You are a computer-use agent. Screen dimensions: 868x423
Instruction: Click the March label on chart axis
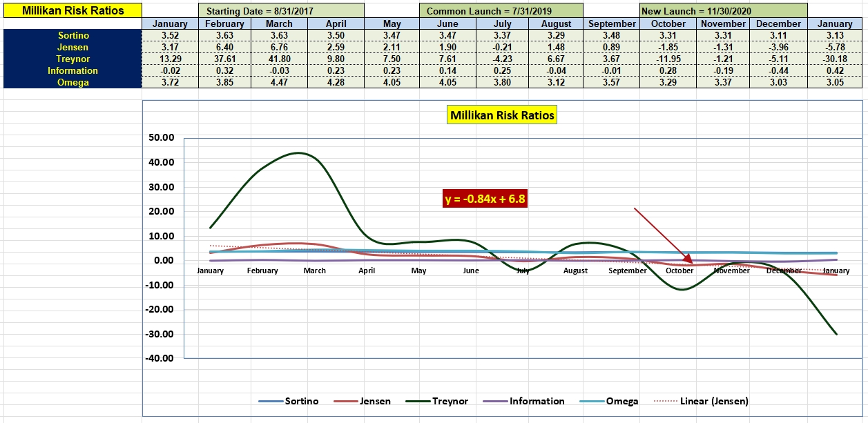click(x=314, y=270)
